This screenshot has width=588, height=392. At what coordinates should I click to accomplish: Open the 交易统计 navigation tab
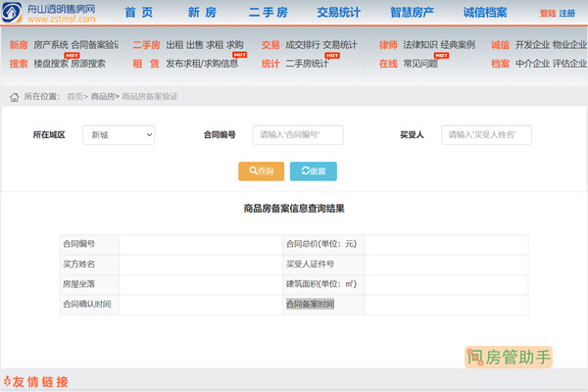(339, 13)
